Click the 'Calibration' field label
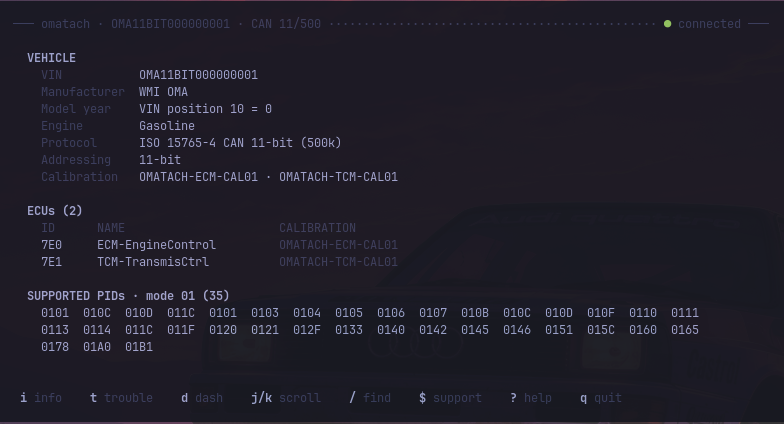 click(80, 177)
